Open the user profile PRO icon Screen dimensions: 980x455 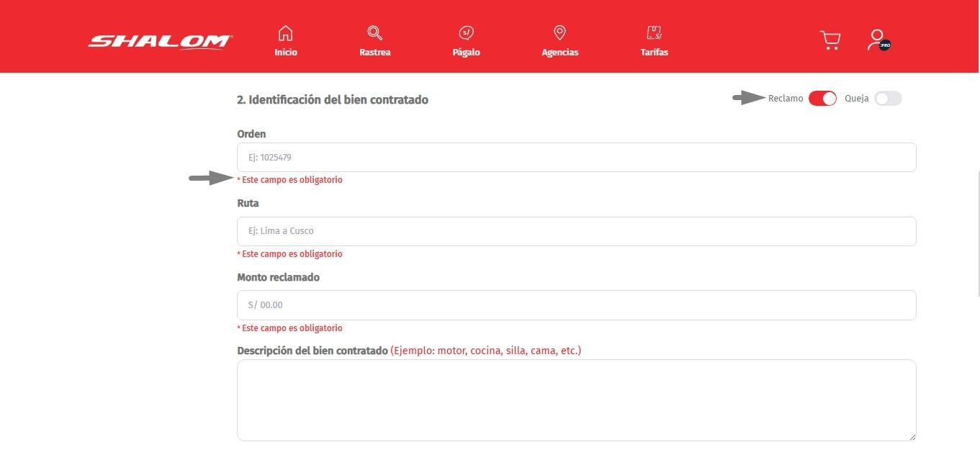point(878,40)
